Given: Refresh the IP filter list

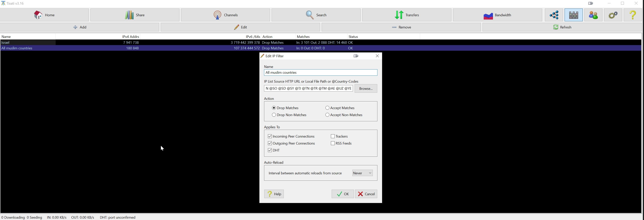Looking at the screenshot, I should coord(562,27).
